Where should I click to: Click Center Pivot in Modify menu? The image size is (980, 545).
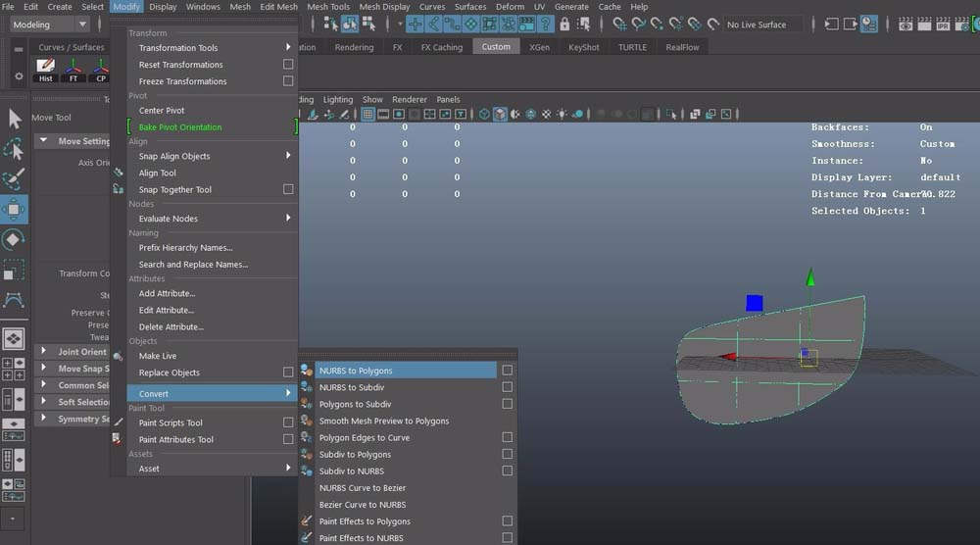162,111
